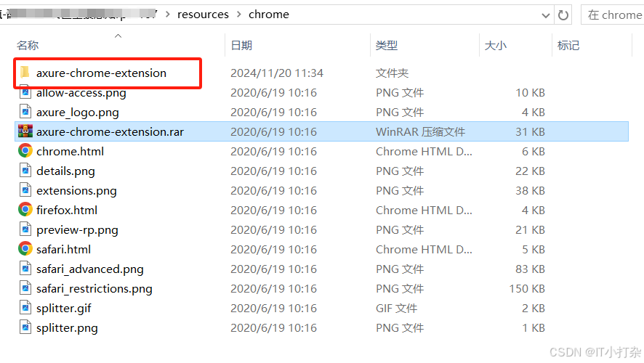Click splitter.gif file name
Screen dimensions: 644x363
[64, 308]
